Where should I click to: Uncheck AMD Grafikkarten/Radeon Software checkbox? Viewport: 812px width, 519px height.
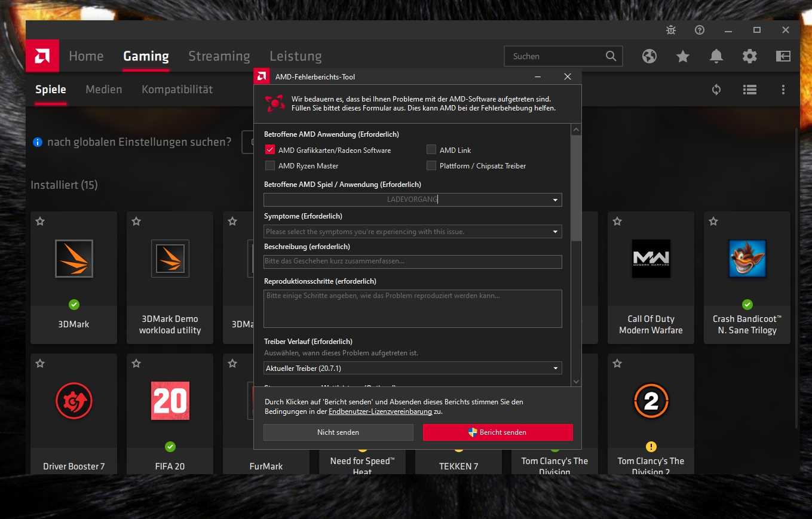click(x=270, y=150)
